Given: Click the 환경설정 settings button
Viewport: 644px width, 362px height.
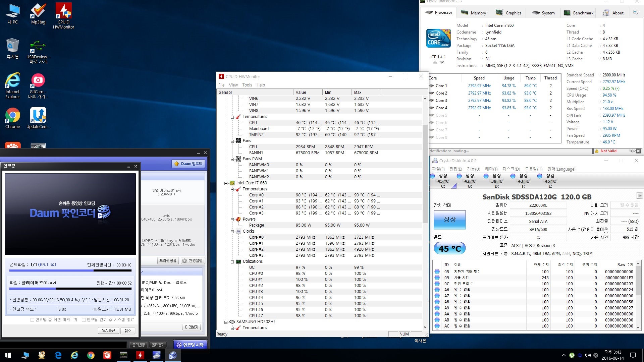Looking at the screenshot, I should click(x=193, y=261).
